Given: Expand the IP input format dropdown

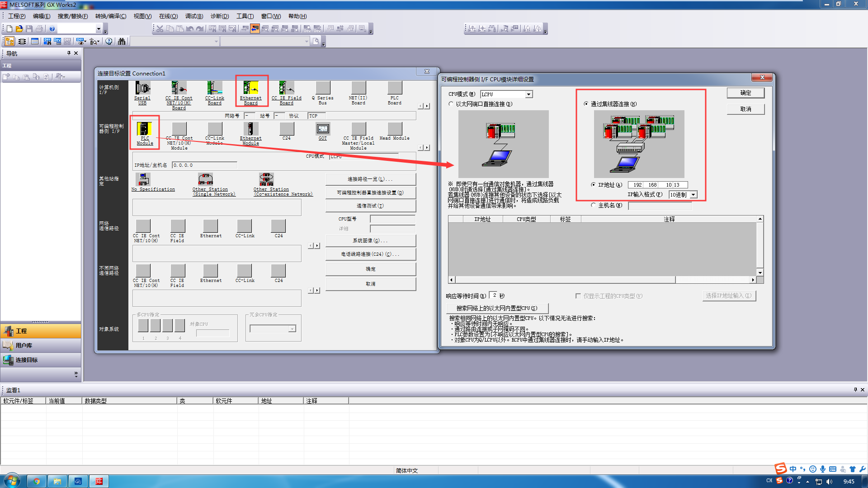Looking at the screenshot, I should pos(693,195).
